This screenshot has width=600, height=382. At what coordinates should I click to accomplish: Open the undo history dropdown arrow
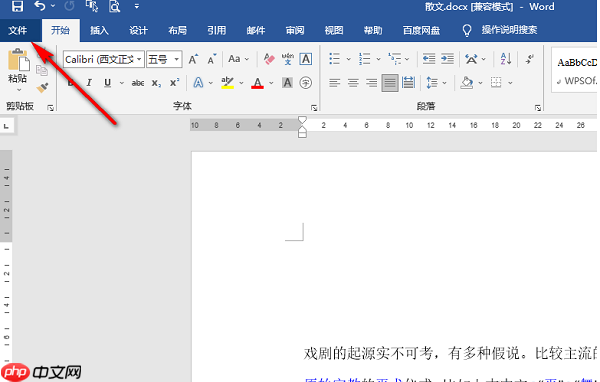coord(53,6)
